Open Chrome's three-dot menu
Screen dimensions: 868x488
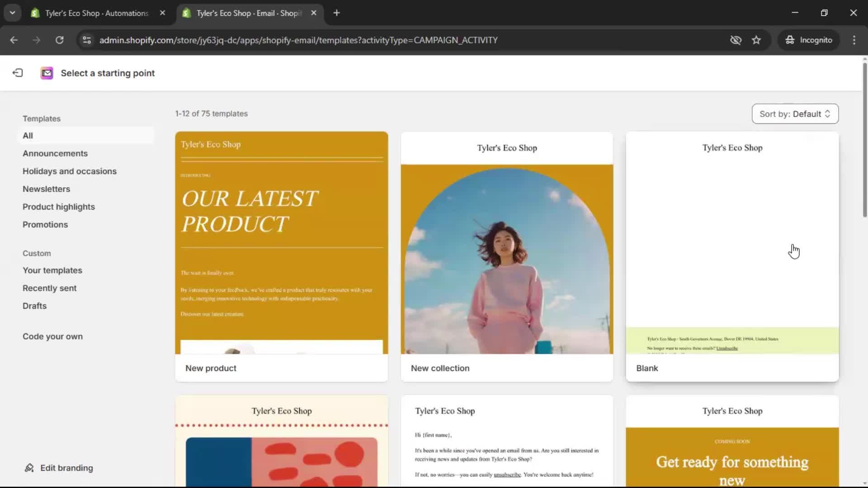click(x=854, y=40)
